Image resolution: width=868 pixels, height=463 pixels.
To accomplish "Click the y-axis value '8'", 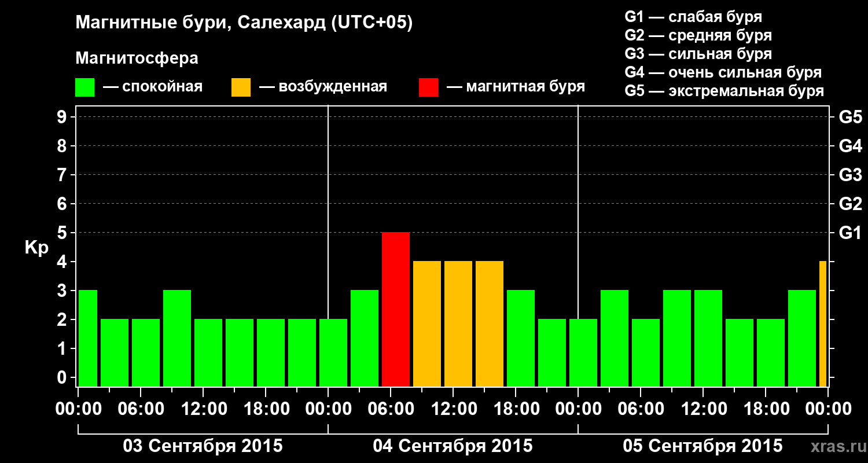I will [x=62, y=146].
